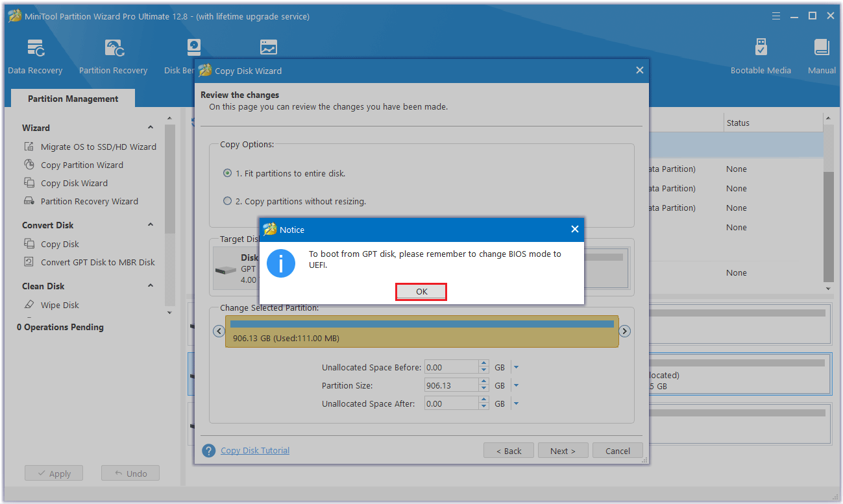Click the Copy Partition Wizard icon

pyautogui.click(x=29, y=165)
